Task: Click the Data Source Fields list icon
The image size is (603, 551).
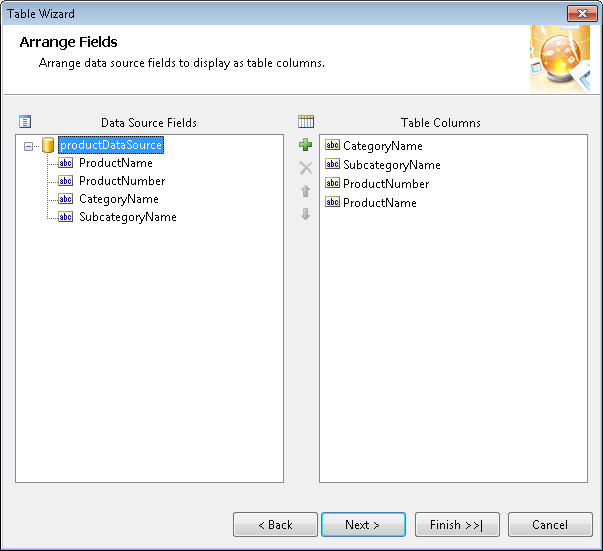Action: tap(25, 122)
